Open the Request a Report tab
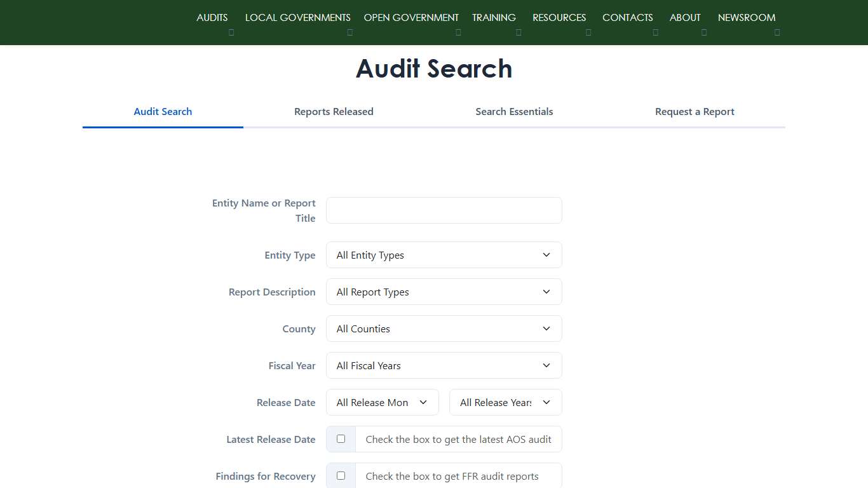868x488 pixels. (x=695, y=111)
